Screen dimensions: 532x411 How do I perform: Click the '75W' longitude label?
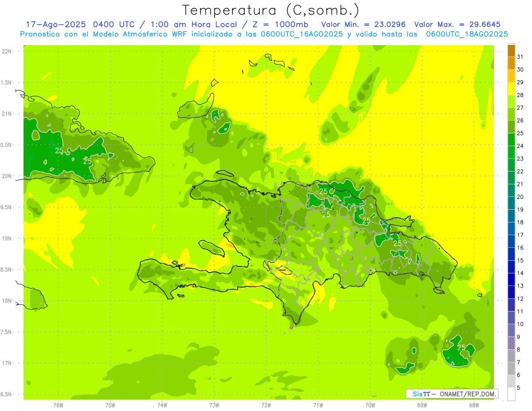[110, 405]
